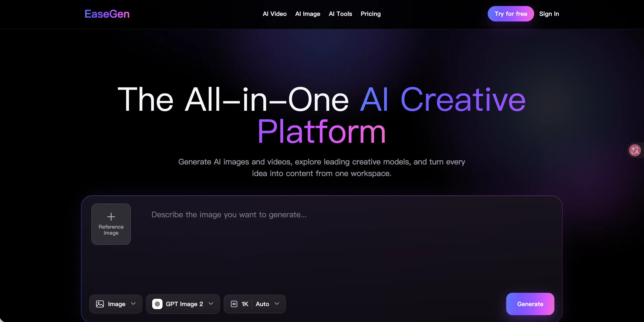The height and width of the screenshot is (322, 644).
Task: Click the translate floating icon
Action: [x=635, y=150]
